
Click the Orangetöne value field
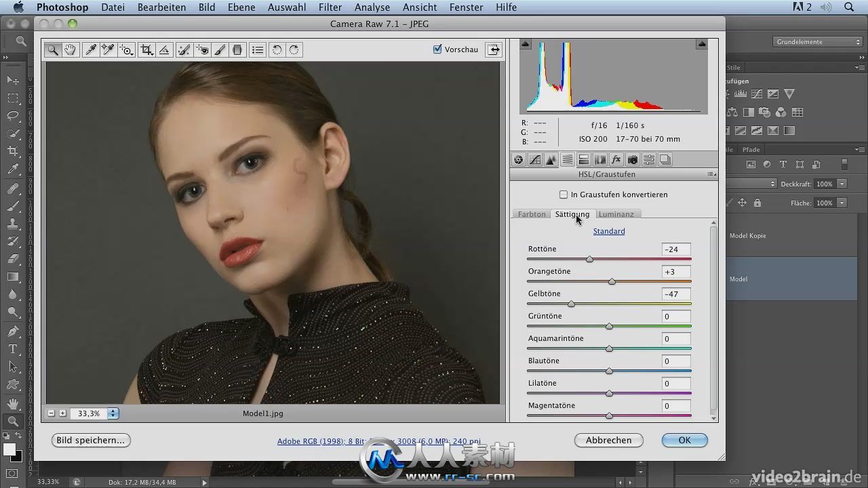pos(676,272)
